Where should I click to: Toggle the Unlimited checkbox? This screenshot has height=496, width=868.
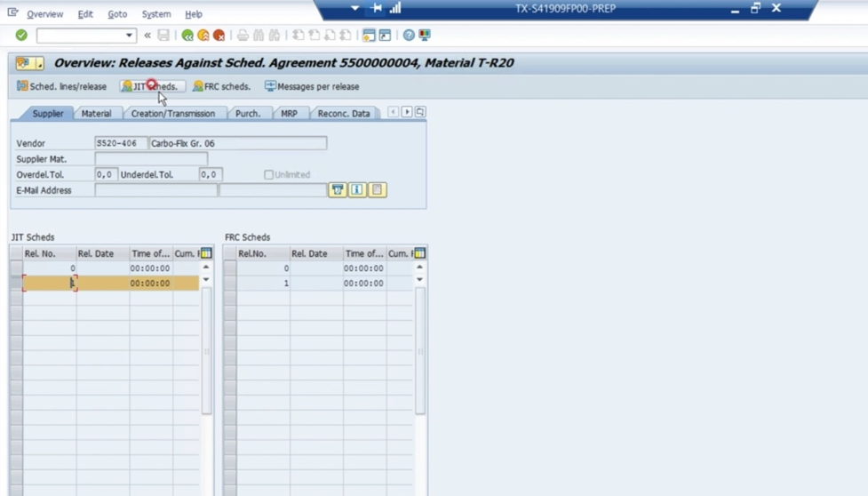268,175
